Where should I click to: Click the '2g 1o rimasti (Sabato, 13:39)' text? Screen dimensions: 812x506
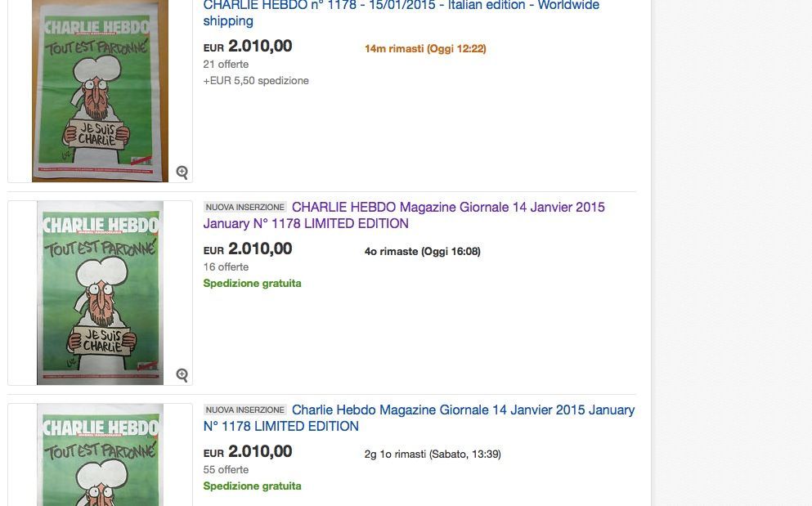click(x=433, y=455)
